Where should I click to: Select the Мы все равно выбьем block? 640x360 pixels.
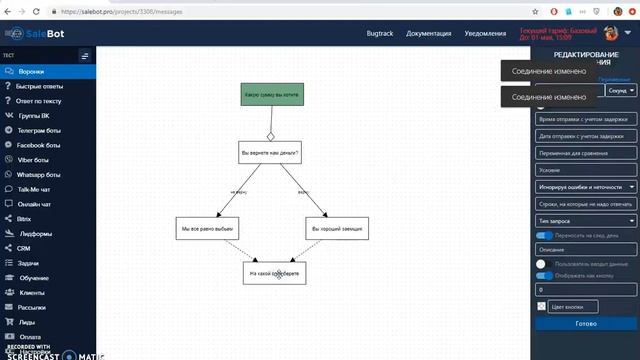click(x=207, y=229)
